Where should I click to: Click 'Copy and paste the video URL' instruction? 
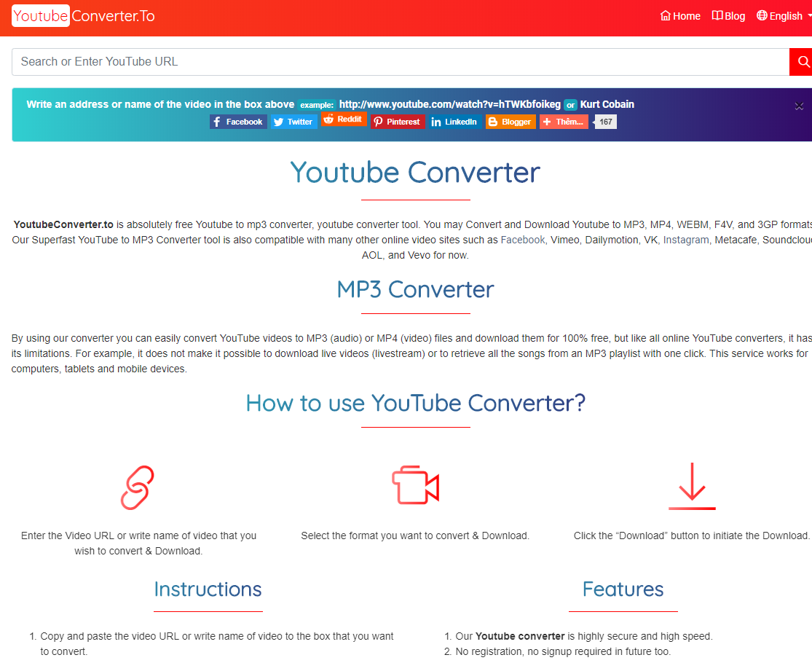coord(216,643)
